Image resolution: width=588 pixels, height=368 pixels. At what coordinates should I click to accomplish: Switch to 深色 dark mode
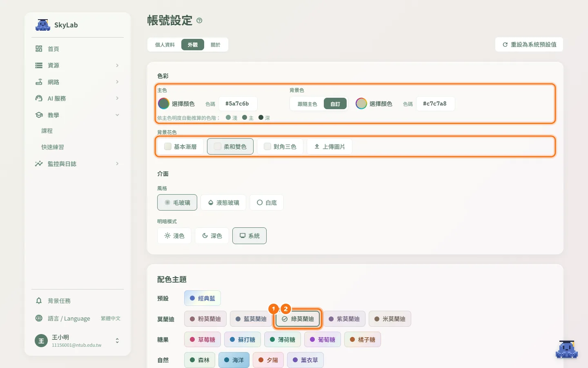pyautogui.click(x=212, y=236)
